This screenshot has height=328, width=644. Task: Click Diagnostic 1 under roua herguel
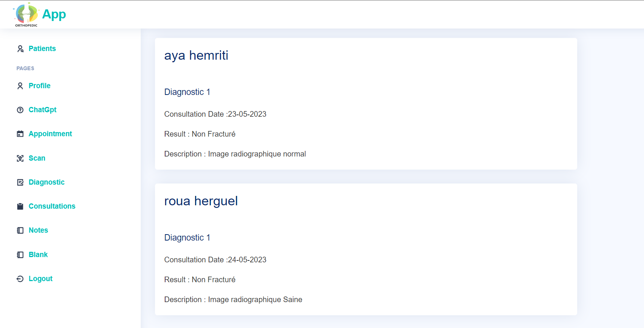pos(187,238)
